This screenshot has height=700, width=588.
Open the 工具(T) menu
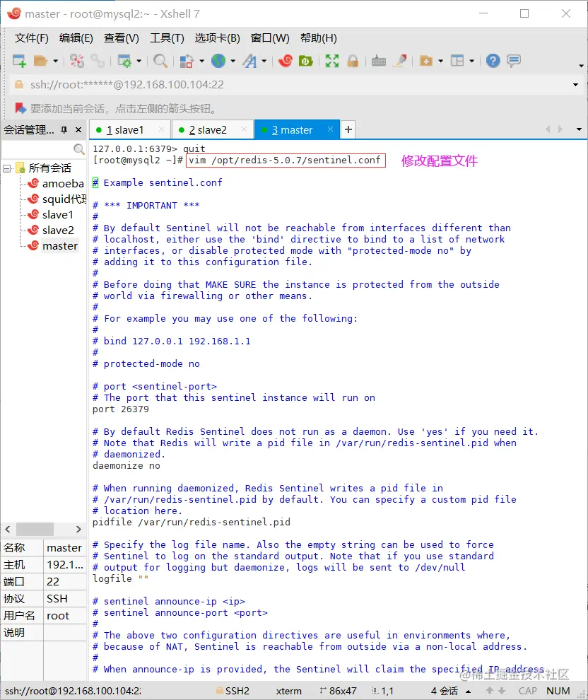tap(167, 38)
